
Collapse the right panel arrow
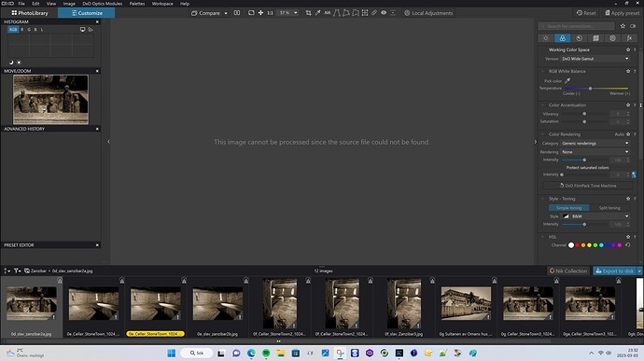[535, 142]
